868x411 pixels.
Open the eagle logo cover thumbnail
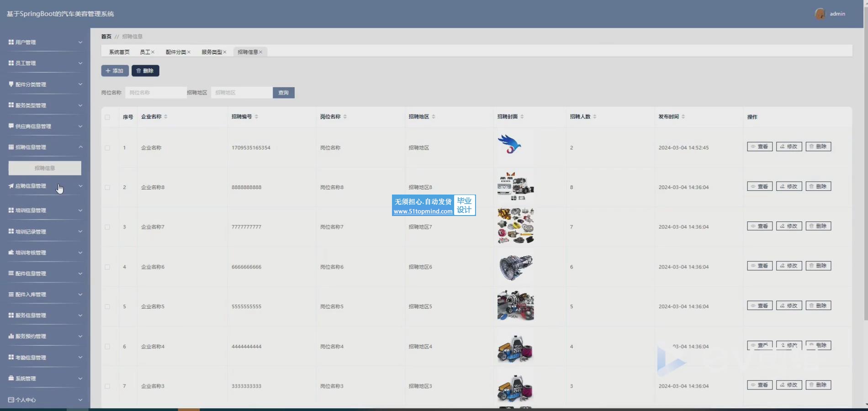click(509, 144)
